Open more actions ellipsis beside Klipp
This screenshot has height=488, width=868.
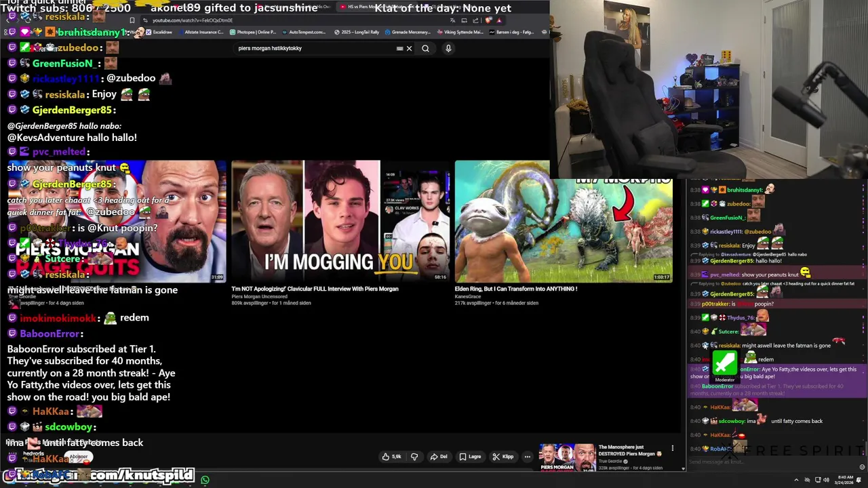tap(527, 457)
